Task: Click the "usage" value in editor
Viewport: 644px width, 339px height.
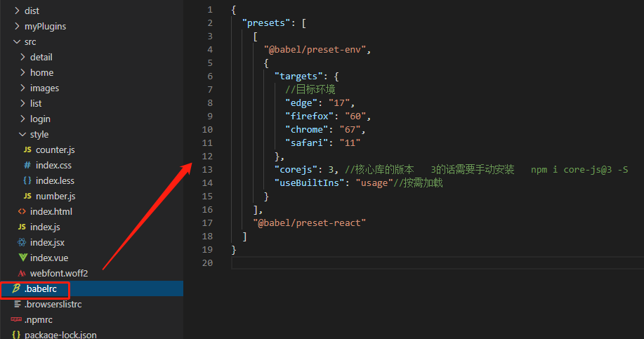Action: coord(374,183)
